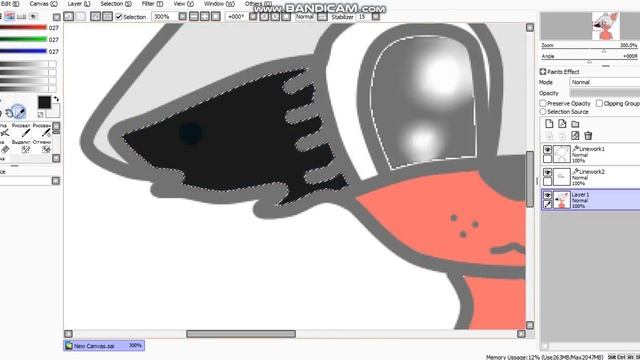Click the navigator preview thumbnail

[605, 26]
